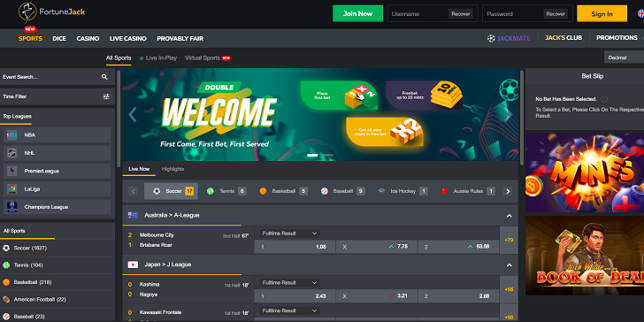Select the Ice Hockey live filter
Image resolution: width=644 pixels, height=322 pixels.
coord(402,191)
